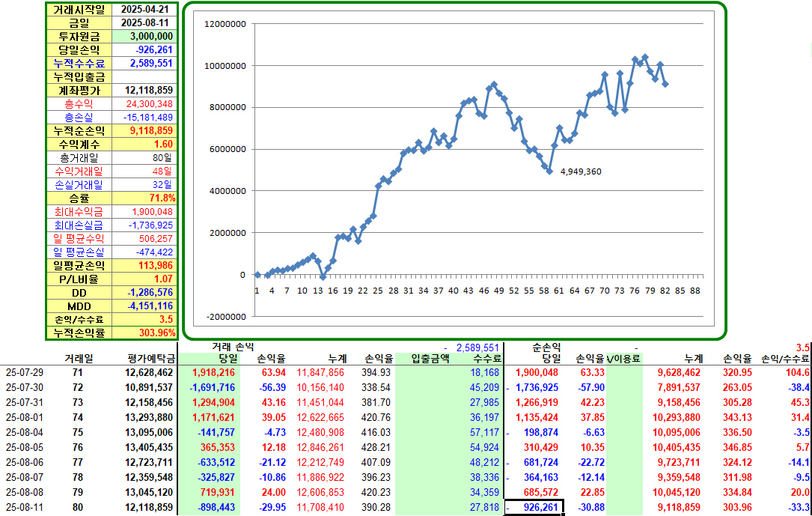812x516 pixels.
Task: Select the DD value -1,286,576
Action: point(144,292)
